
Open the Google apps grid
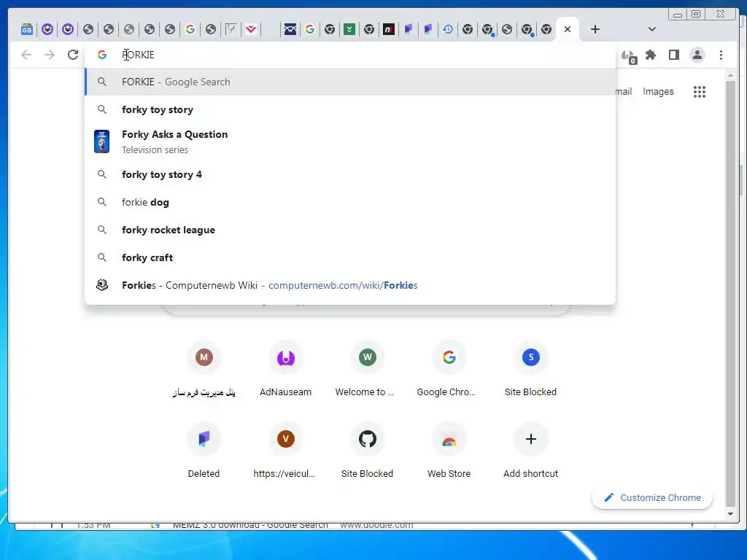(699, 91)
